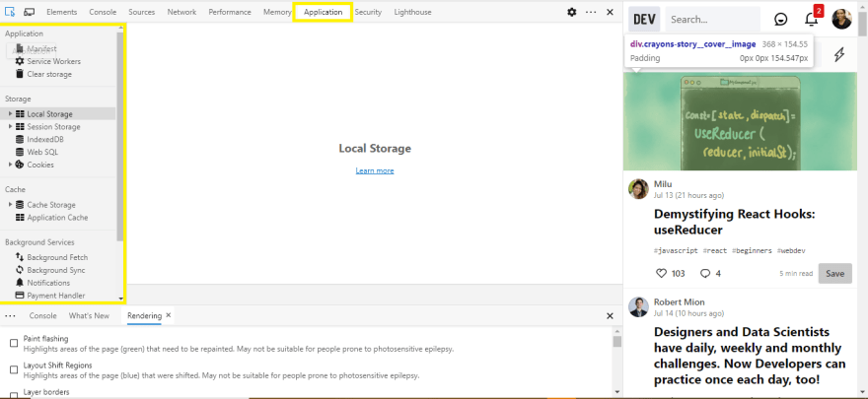
Task: Switch to the Security tab
Action: (x=368, y=12)
